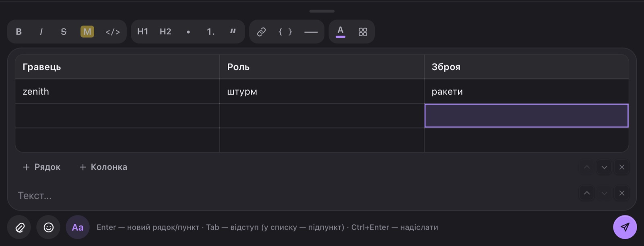This screenshot has height=246, width=644.
Task: Click the Текст... input field
Action: [x=294, y=196]
